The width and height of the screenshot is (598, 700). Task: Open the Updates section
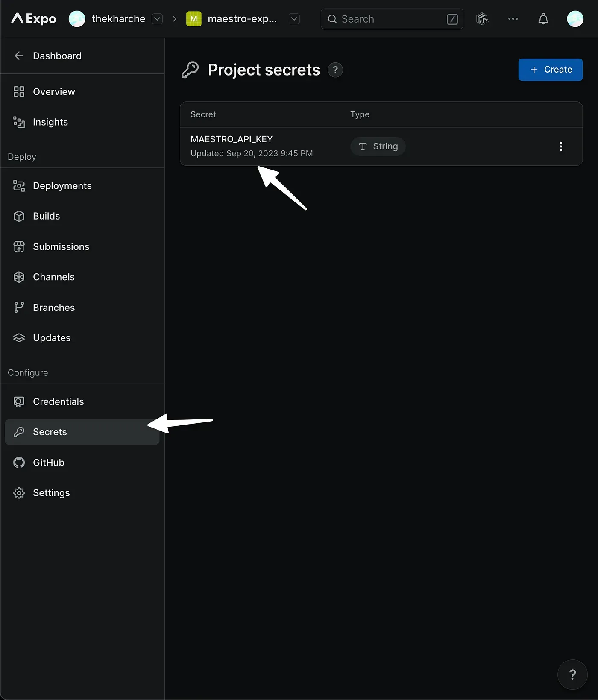tap(52, 338)
